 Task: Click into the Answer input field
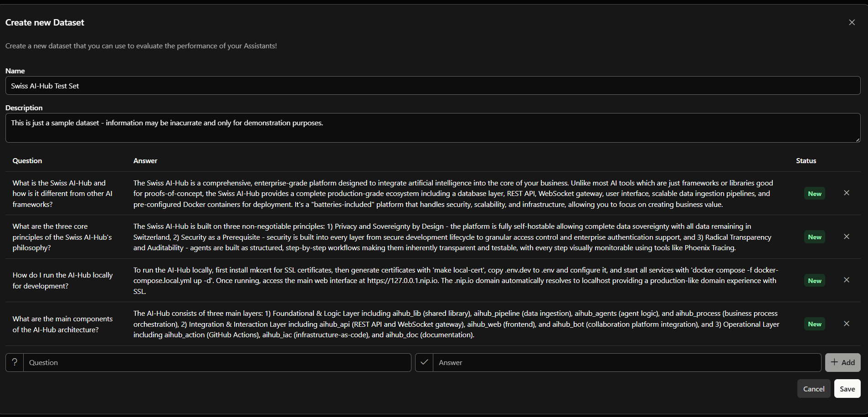[x=627, y=362]
